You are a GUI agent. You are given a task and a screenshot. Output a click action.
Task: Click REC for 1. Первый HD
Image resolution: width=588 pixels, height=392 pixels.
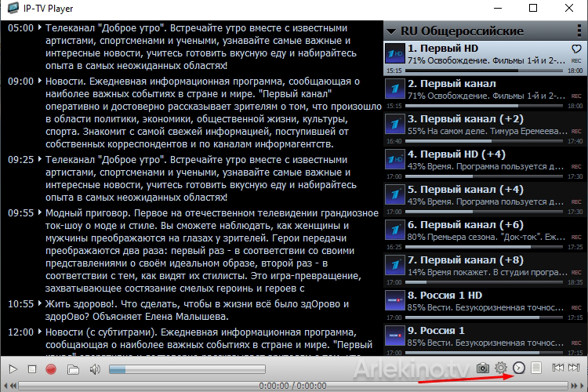[x=576, y=61]
